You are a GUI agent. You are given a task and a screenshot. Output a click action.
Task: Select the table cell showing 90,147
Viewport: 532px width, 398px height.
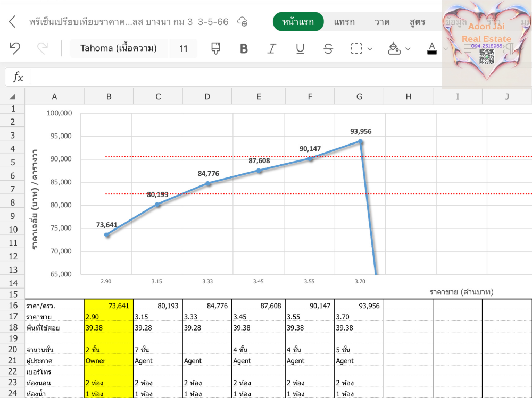[x=310, y=306]
